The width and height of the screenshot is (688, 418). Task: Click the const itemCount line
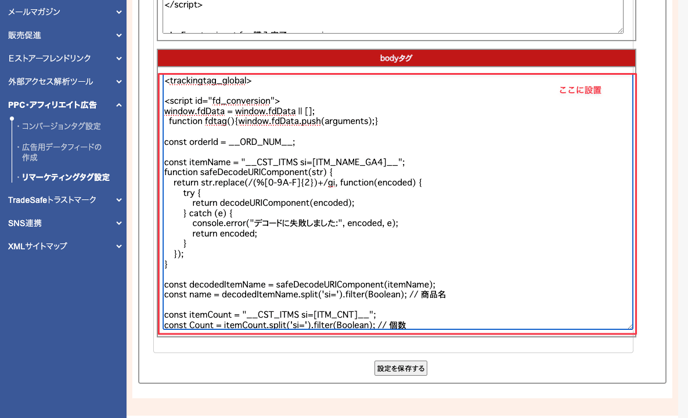[270, 315]
